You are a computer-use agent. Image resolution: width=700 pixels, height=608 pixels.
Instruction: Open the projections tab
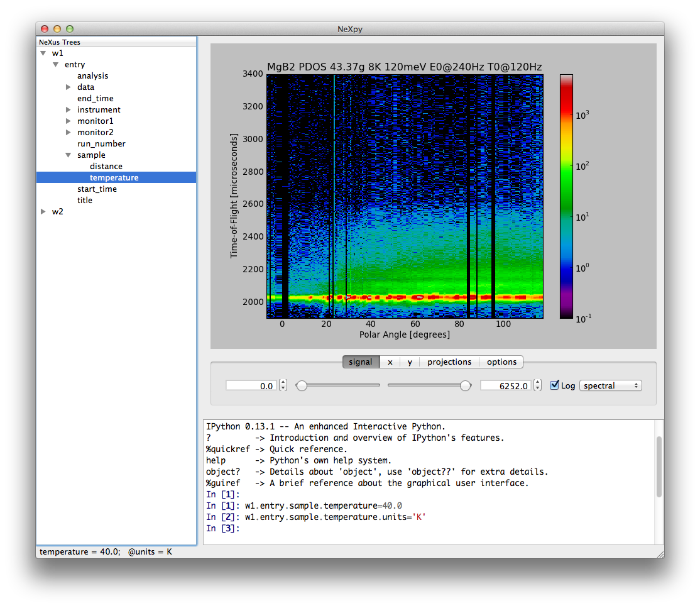(x=449, y=362)
